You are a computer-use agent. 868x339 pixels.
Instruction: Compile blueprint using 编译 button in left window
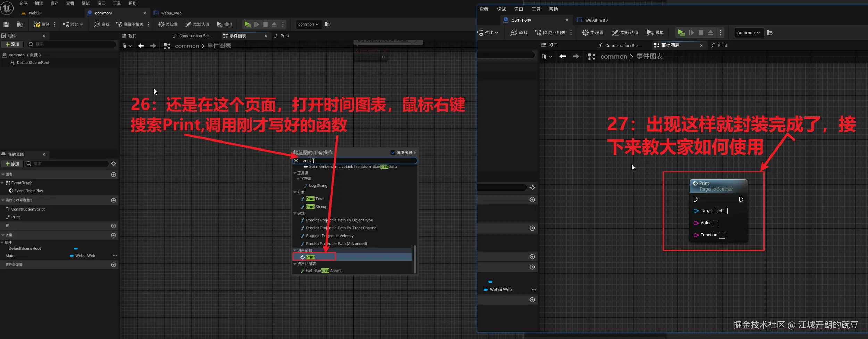click(42, 24)
